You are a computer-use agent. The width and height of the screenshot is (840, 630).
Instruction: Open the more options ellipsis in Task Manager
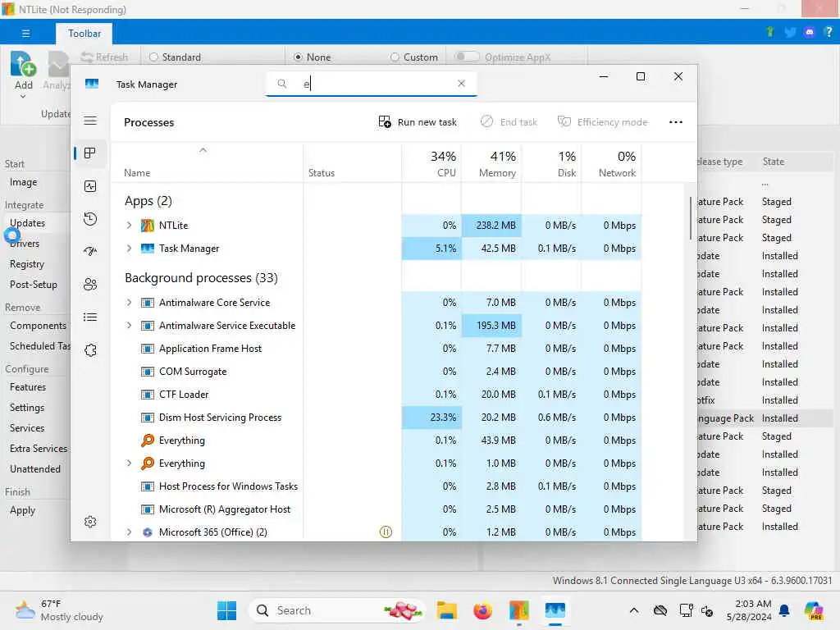click(676, 122)
